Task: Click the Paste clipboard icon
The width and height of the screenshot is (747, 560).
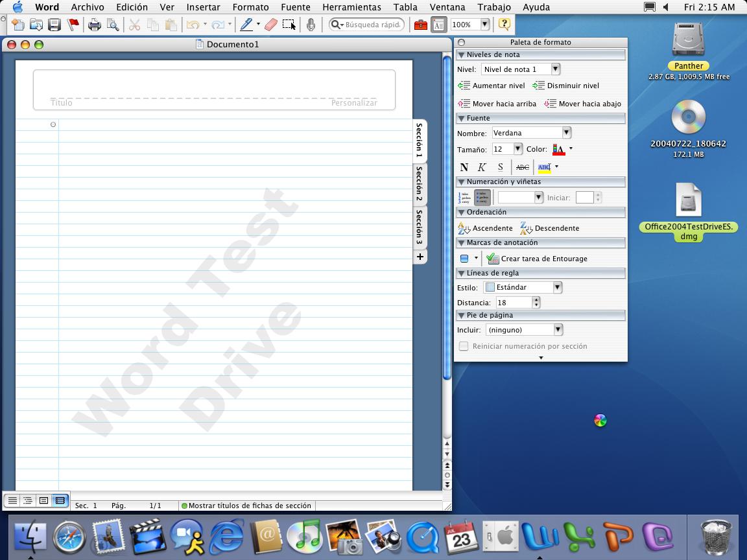Action: (x=171, y=24)
